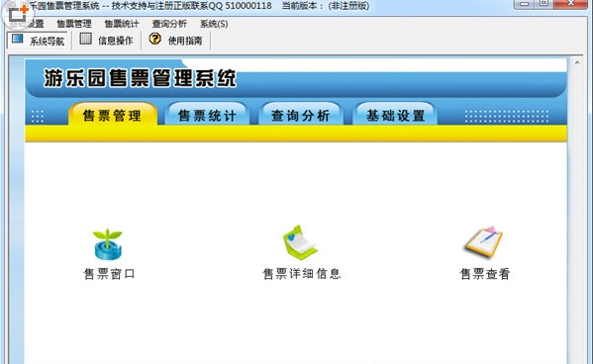This screenshot has height=364, width=593.
Task: Click the scrollbar up arrow
Action: pos(577,62)
